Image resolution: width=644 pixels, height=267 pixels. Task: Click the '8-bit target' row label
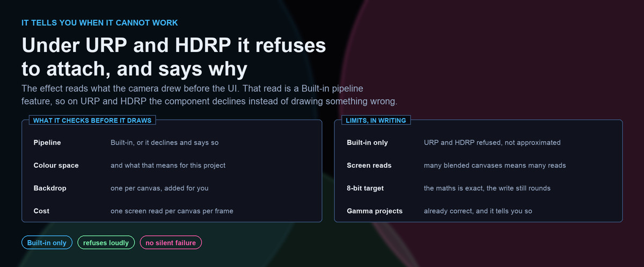[x=365, y=188]
